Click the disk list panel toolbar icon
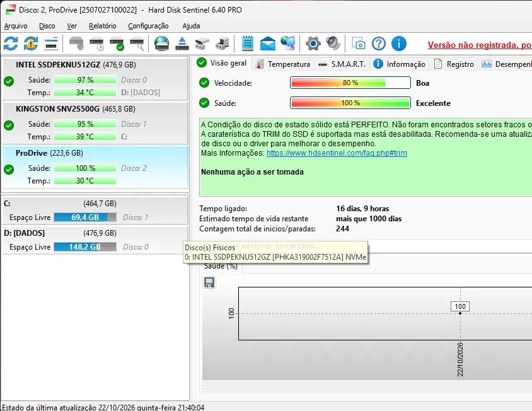Viewport: 532px width, 411px height. point(51,43)
